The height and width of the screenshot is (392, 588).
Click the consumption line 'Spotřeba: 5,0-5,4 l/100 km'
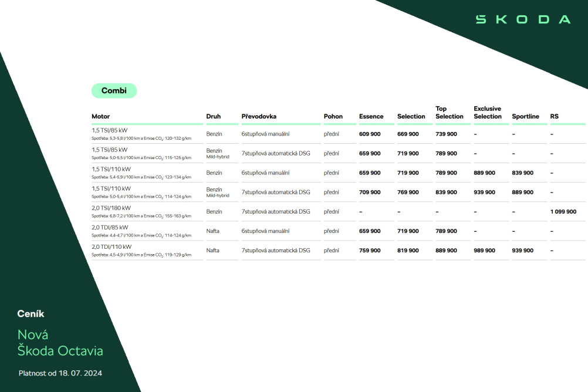[x=141, y=197]
